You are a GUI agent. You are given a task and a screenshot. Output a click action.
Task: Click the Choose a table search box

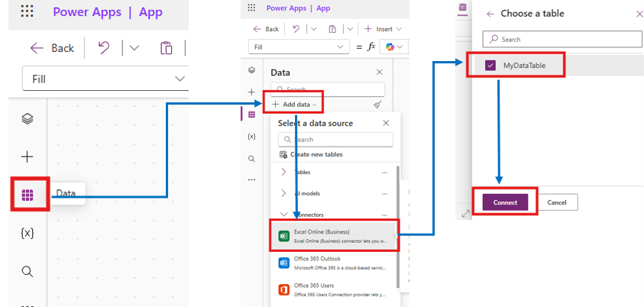pyautogui.click(x=561, y=40)
